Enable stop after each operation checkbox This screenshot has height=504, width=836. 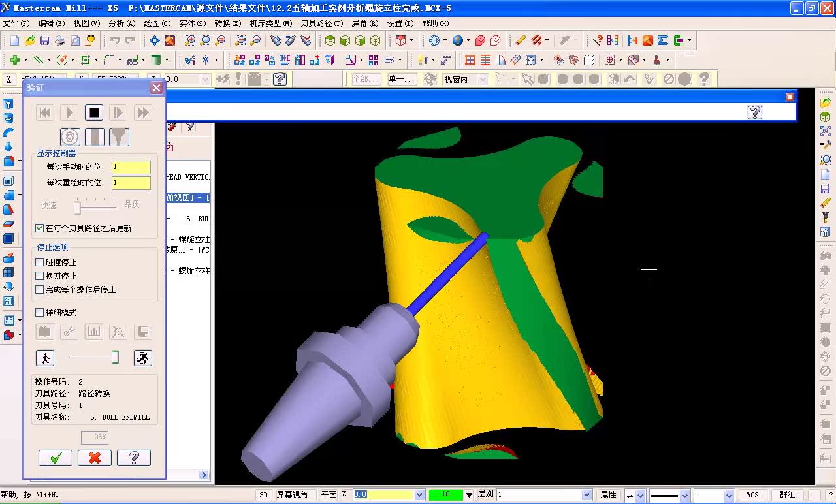click(x=40, y=289)
